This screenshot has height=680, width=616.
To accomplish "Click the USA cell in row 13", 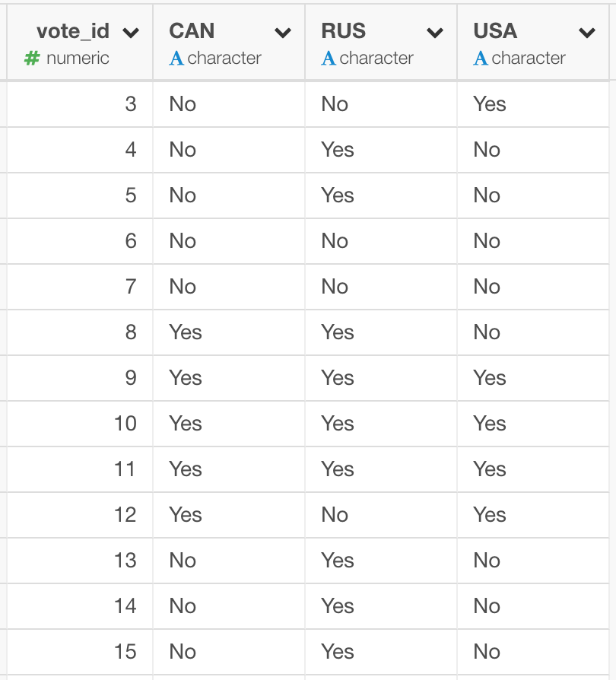I will pos(533,561).
